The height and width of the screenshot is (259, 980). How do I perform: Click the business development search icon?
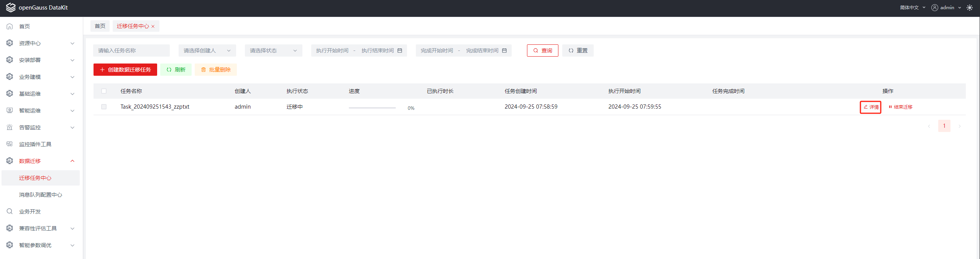point(10,212)
